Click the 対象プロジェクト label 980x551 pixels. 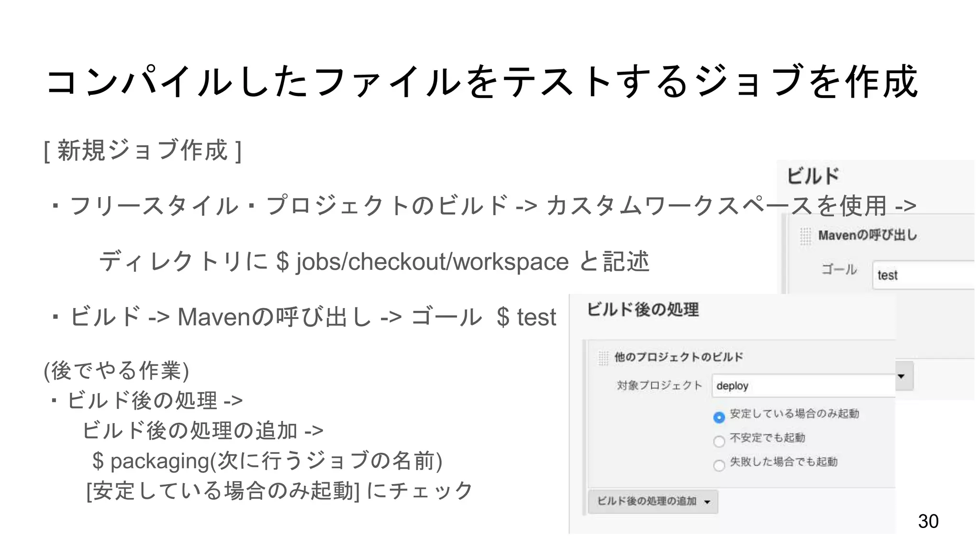pyautogui.click(x=659, y=386)
